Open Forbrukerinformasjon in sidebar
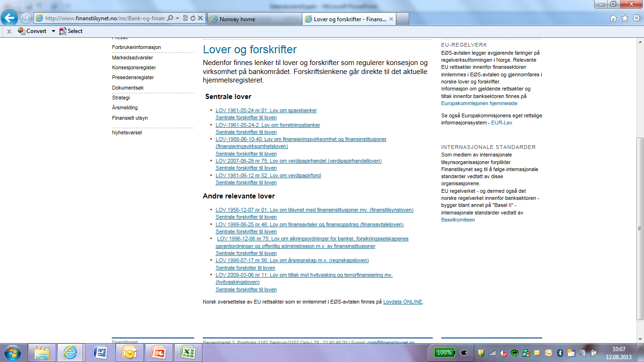644x362 pixels. 136,47
